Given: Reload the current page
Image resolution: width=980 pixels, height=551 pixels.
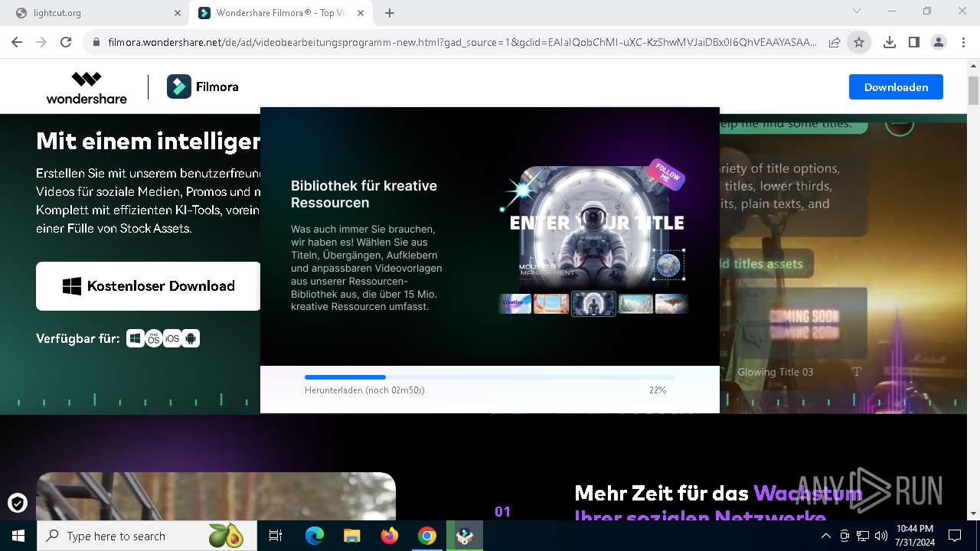Looking at the screenshot, I should tap(66, 43).
